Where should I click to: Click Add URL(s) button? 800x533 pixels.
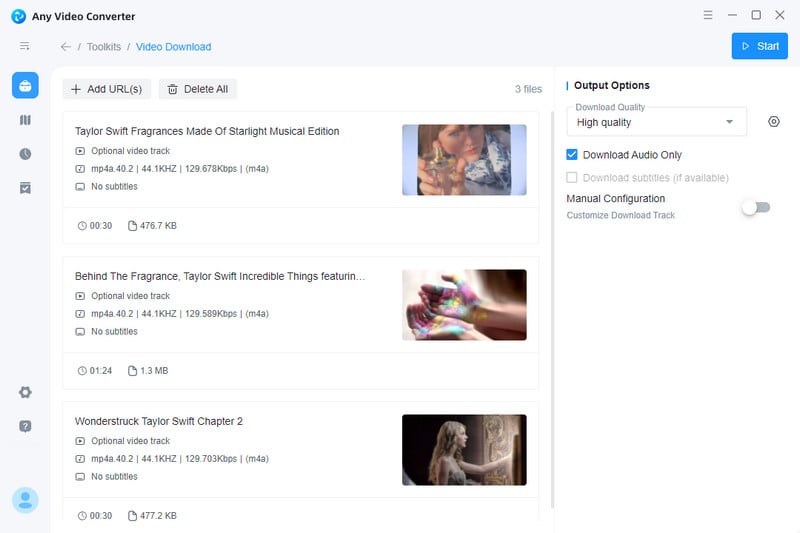click(x=107, y=89)
